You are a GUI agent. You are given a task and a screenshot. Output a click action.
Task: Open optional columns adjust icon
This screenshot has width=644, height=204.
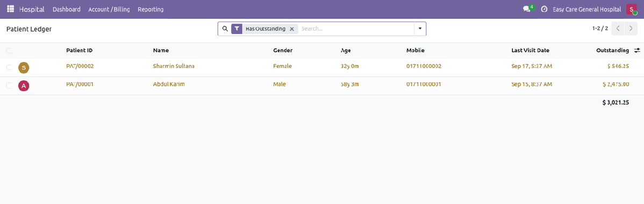click(637, 50)
